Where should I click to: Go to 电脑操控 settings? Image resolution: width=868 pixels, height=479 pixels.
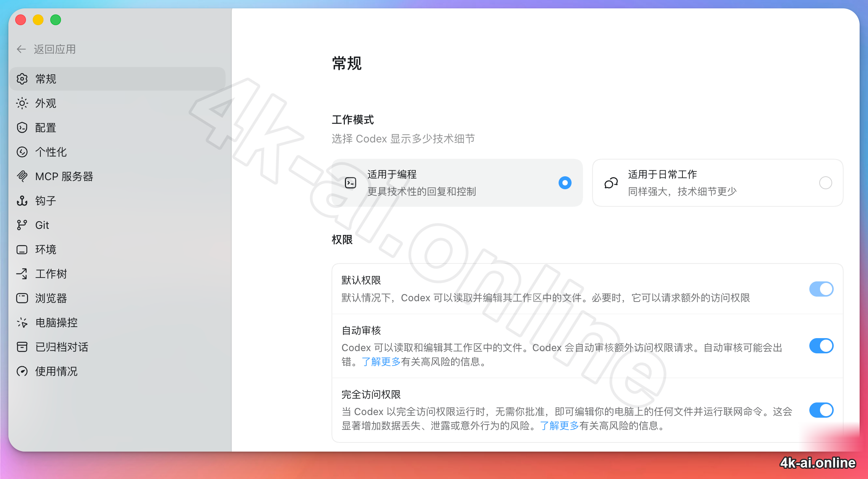tap(118, 323)
